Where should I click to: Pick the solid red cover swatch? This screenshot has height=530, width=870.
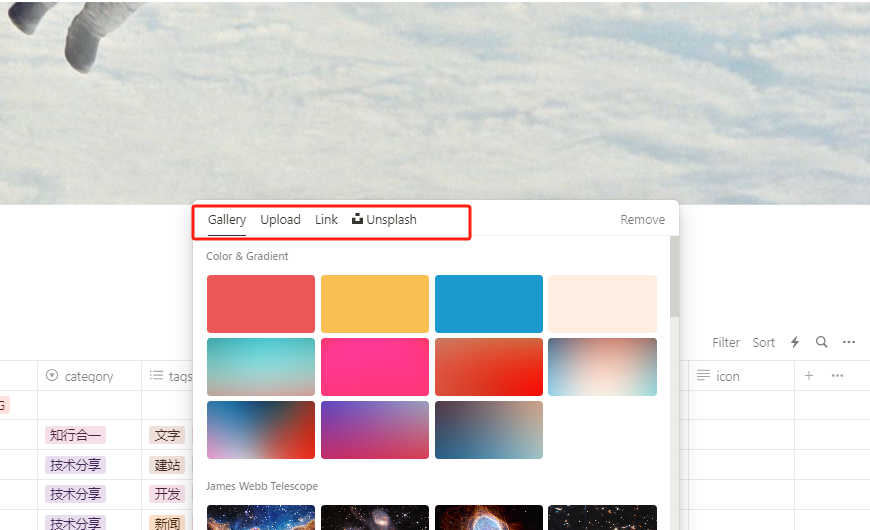pos(261,304)
